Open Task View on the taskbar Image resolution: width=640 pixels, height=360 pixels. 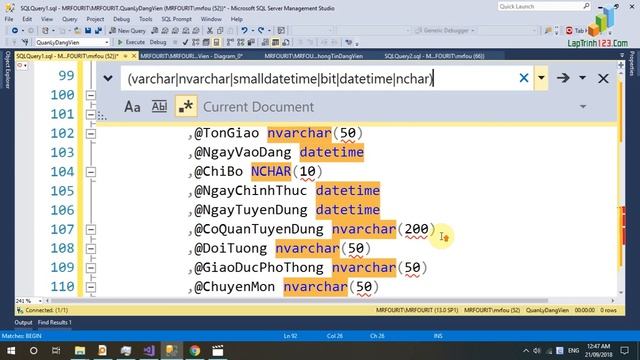[x=56, y=351]
